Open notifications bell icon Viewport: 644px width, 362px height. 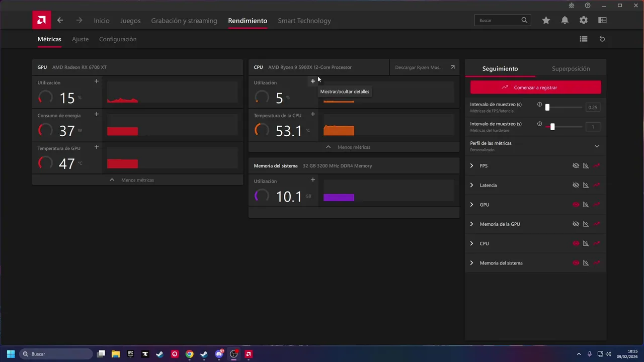pyautogui.click(x=565, y=21)
